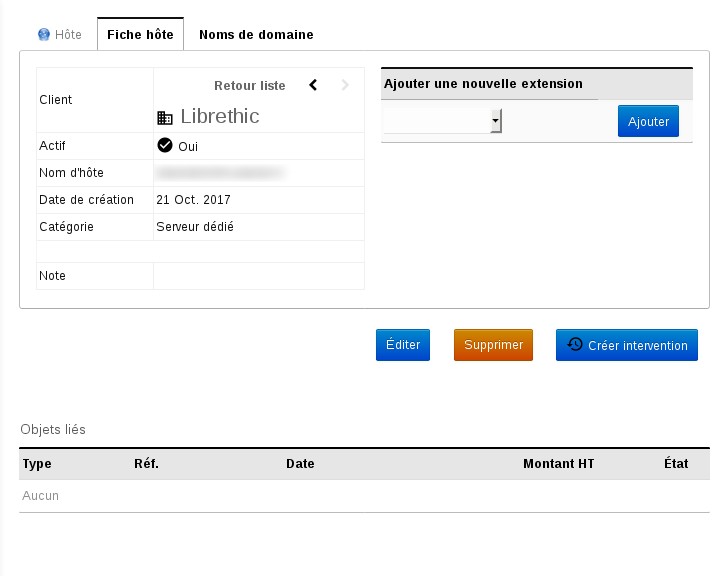Click the Éditer button
The width and height of the screenshot is (725, 576).
(x=403, y=344)
